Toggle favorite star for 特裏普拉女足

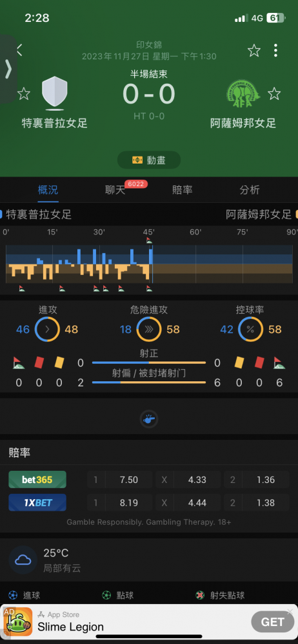(x=23, y=93)
